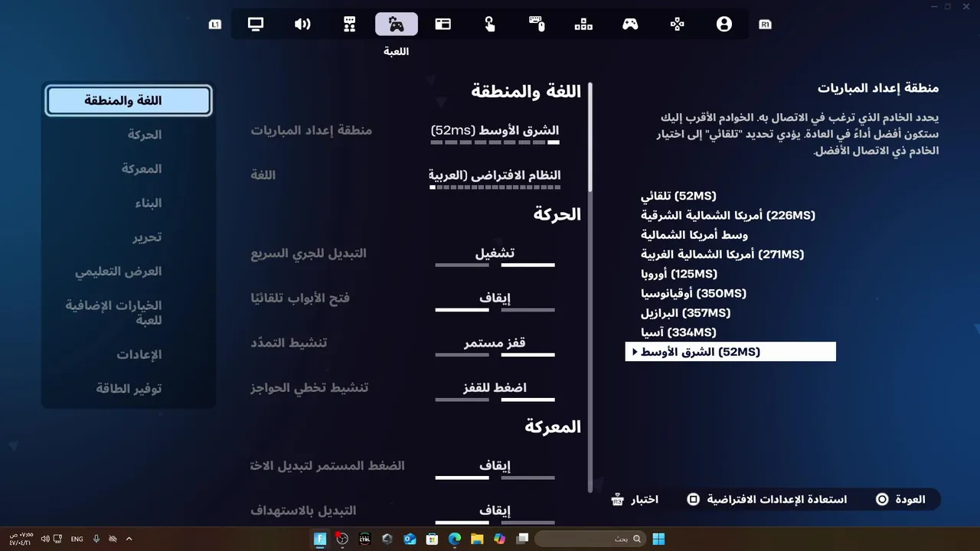The height and width of the screenshot is (551, 980).
Task: Open File Explorer from the taskbar
Action: (477, 539)
